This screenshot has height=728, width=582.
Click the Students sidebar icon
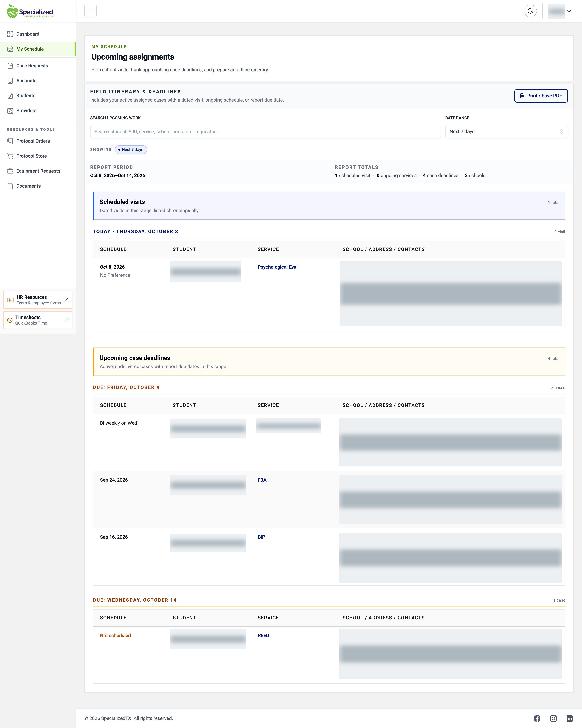(x=10, y=96)
